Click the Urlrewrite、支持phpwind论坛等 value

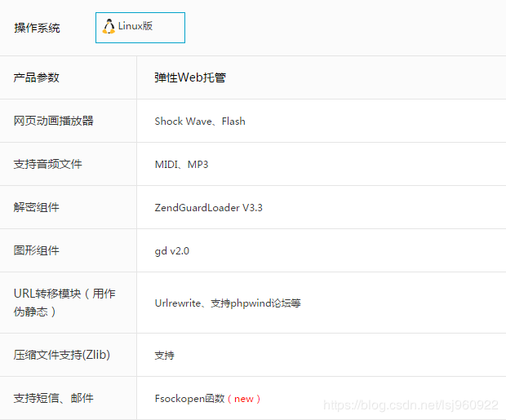228,303
